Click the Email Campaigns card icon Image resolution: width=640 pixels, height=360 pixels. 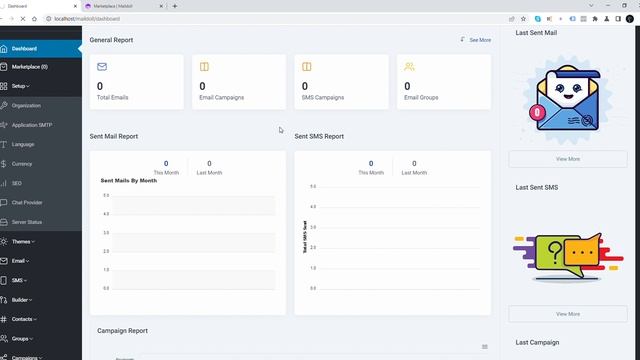[x=204, y=67]
